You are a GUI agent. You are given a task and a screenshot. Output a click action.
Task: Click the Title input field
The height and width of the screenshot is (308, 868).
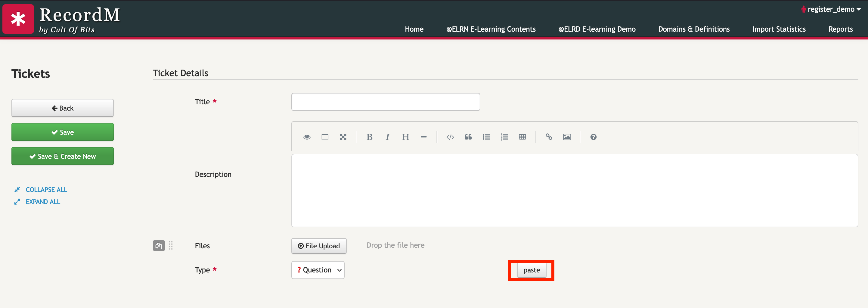click(386, 102)
